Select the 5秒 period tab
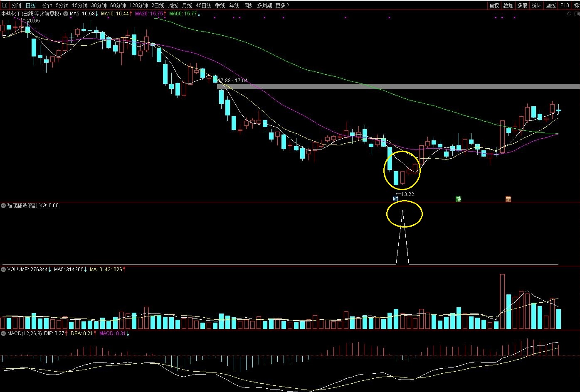Screen dimensions: 580x392 pyautogui.click(x=248, y=5)
